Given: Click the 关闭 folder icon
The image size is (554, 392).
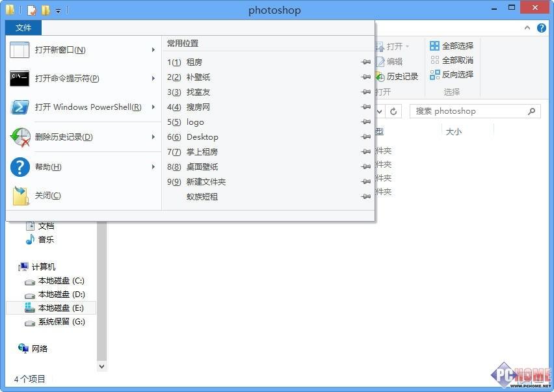Looking at the screenshot, I should 20,196.
